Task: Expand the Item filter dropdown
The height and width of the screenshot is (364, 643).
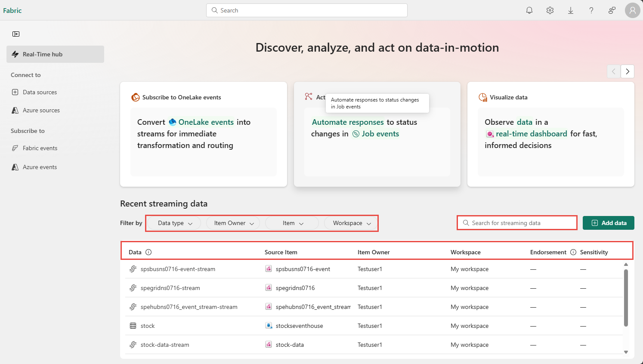Action: (292, 223)
